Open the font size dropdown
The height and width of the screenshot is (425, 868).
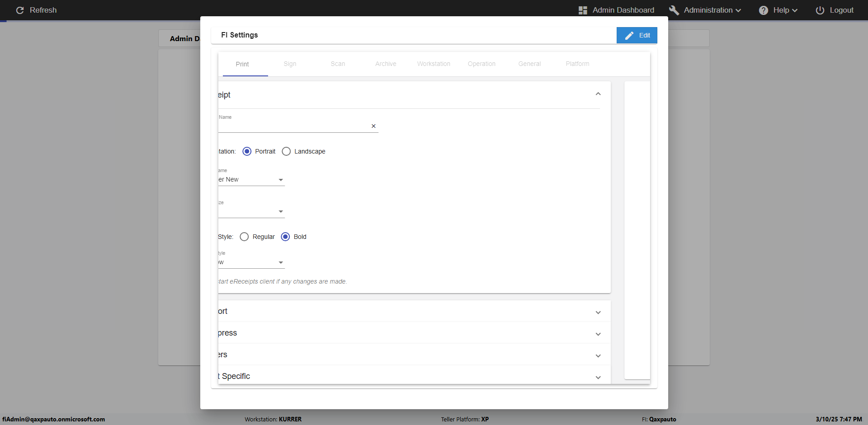tap(281, 211)
